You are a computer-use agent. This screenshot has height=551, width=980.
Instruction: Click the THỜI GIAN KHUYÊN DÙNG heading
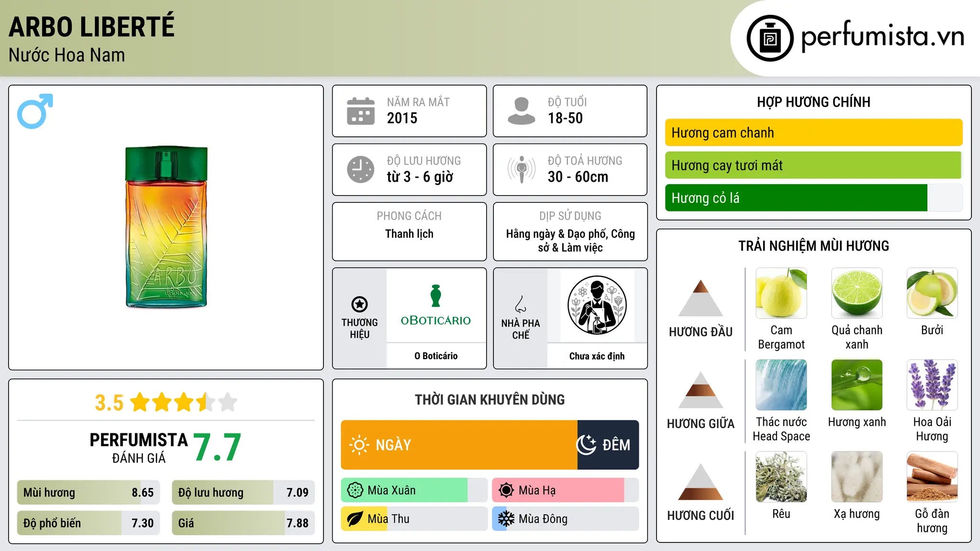490,400
